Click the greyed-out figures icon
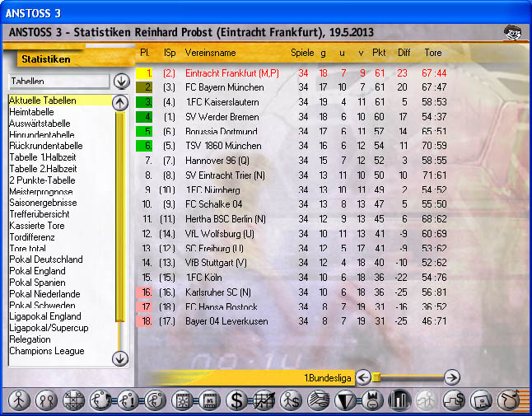Screen dimensions: 532x416 point(427,400)
